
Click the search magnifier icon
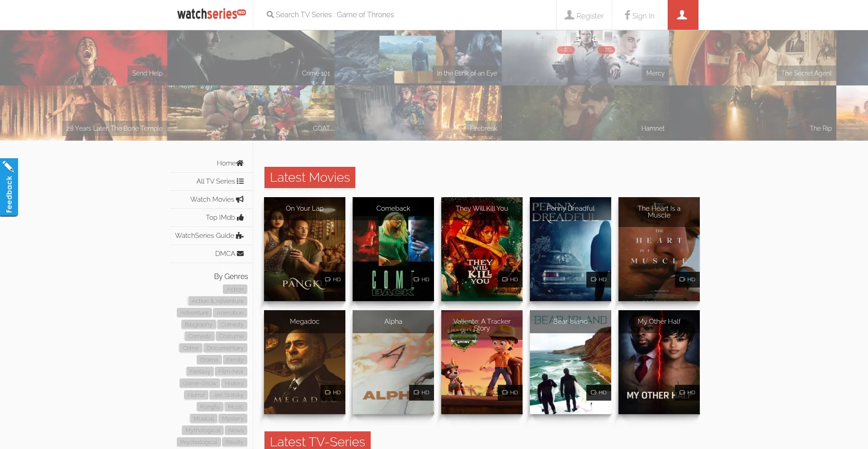point(270,14)
